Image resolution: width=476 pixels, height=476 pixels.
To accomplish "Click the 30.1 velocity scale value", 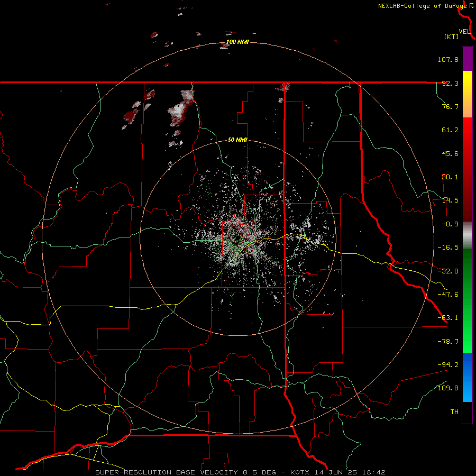I will 450,177.
